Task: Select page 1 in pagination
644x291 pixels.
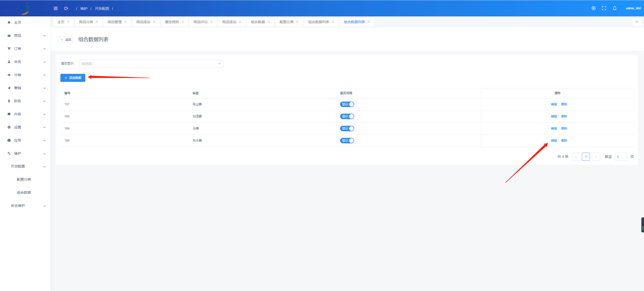Action: [x=586, y=157]
